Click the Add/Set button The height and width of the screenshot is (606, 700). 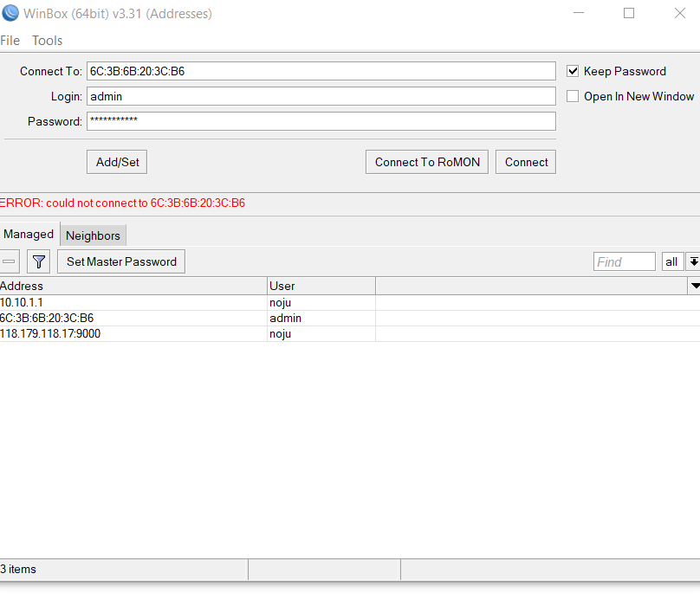[117, 162]
